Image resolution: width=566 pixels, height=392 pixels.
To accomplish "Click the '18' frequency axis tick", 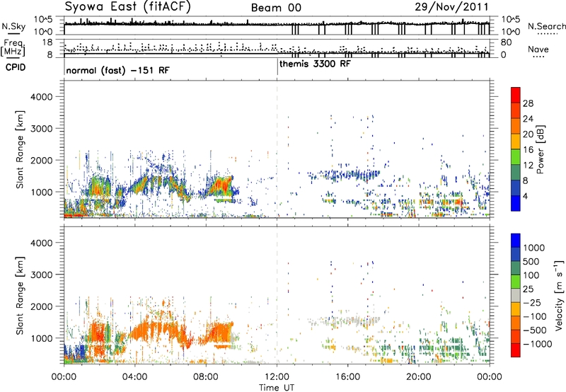I will pyautogui.click(x=47, y=42).
